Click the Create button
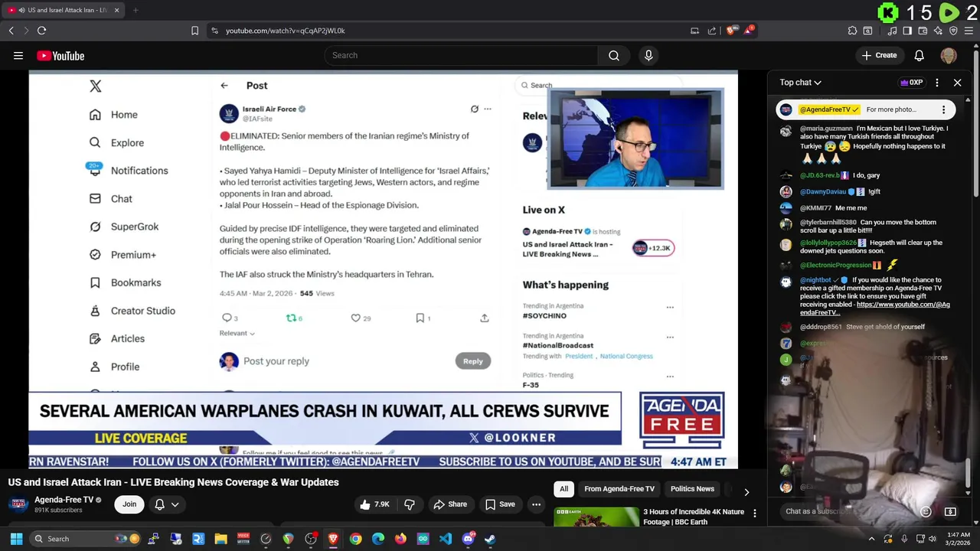This screenshot has width=980, height=551. (879, 55)
